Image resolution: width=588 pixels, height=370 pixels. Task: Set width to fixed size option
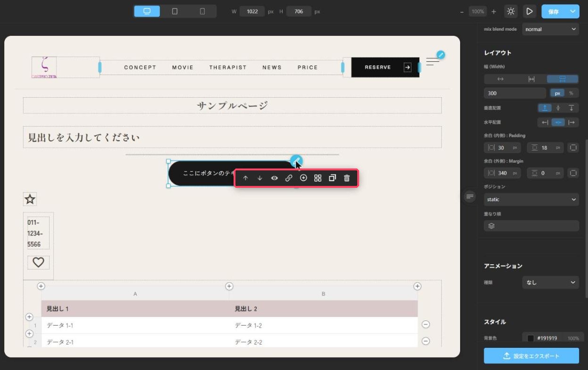[563, 79]
